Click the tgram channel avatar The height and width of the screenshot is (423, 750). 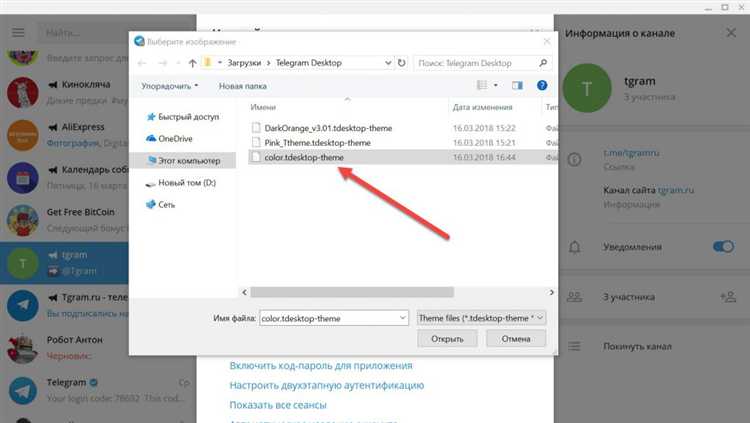[587, 88]
